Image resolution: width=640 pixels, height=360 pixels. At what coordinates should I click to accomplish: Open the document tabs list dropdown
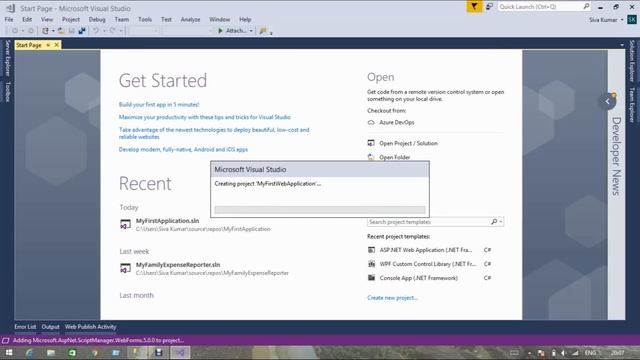pos(622,45)
